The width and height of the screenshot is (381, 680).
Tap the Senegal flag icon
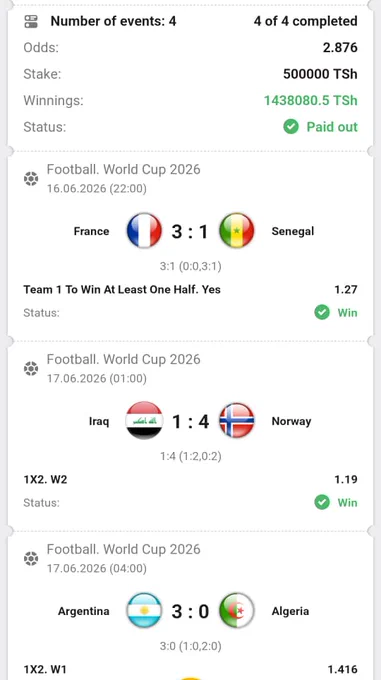237,231
